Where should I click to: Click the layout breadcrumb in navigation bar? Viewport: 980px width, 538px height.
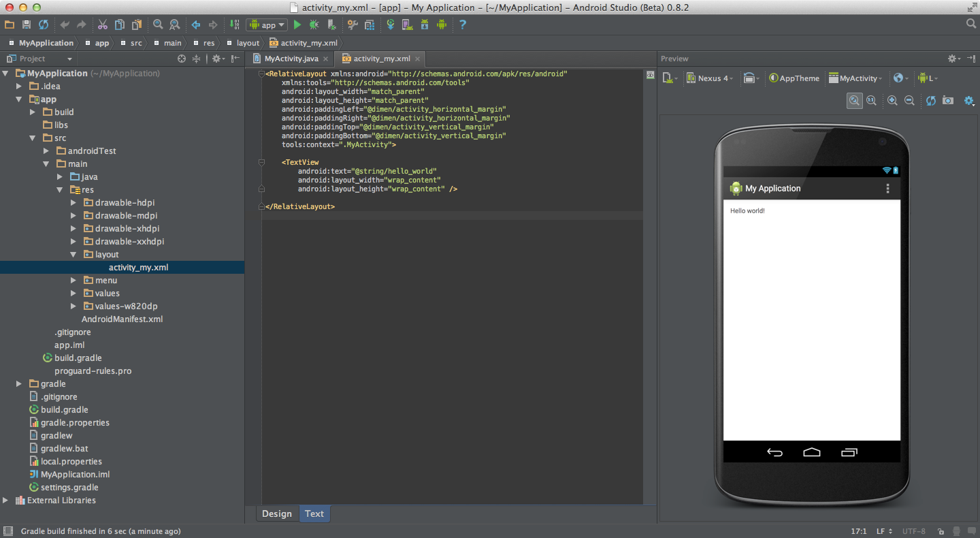click(248, 43)
